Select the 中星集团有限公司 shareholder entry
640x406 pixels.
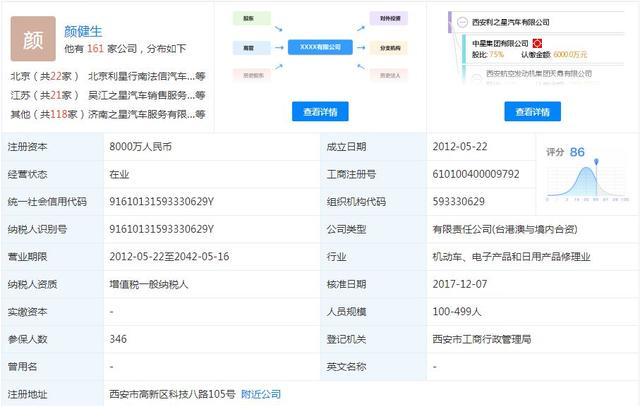click(500, 43)
